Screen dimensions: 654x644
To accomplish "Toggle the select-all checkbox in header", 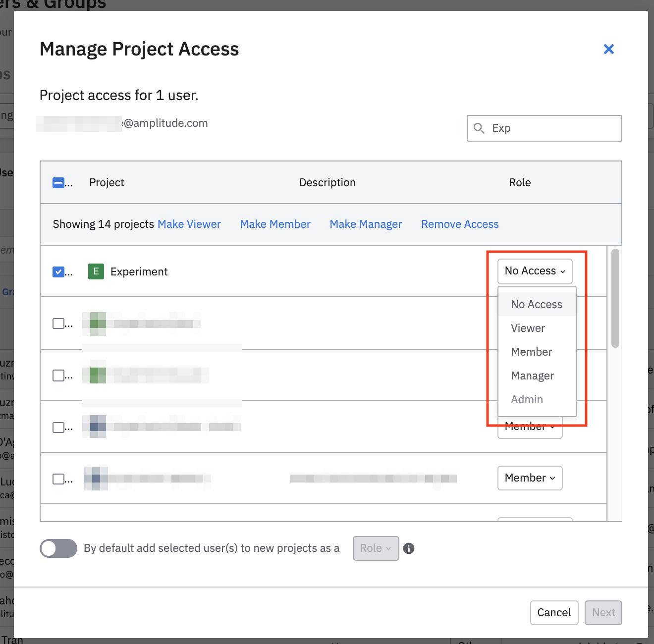I will pyautogui.click(x=58, y=183).
